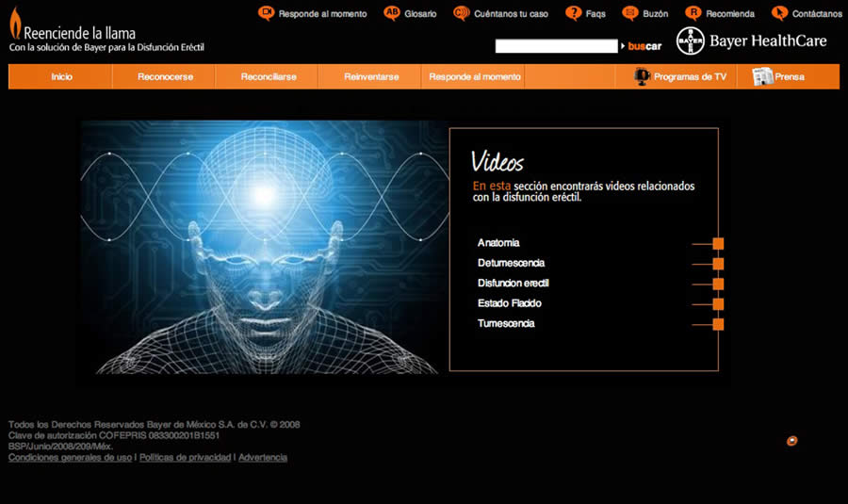Image resolution: width=848 pixels, height=504 pixels.
Task: Click the Bayer cross logo
Action: pos(690,41)
